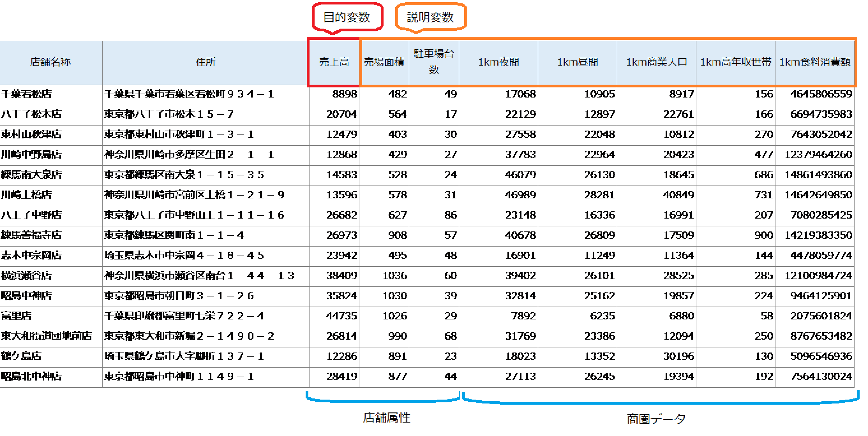Image resolution: width=868 pixels, height=436 pixels.
Task: Click sales value 44735 for 富里店
Action: pos(341,316)
